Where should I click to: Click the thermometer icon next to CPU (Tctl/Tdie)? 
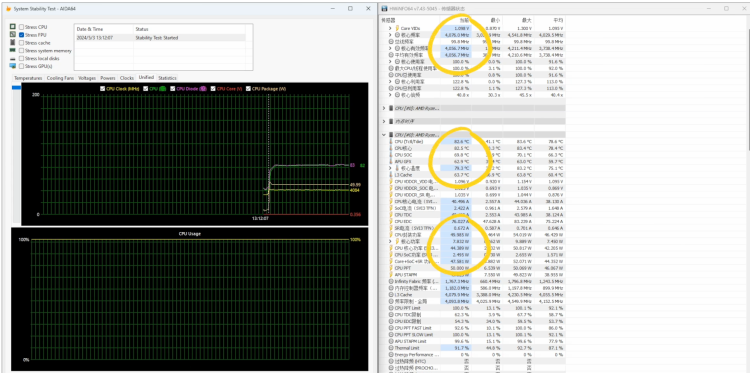tap(392, 142)
